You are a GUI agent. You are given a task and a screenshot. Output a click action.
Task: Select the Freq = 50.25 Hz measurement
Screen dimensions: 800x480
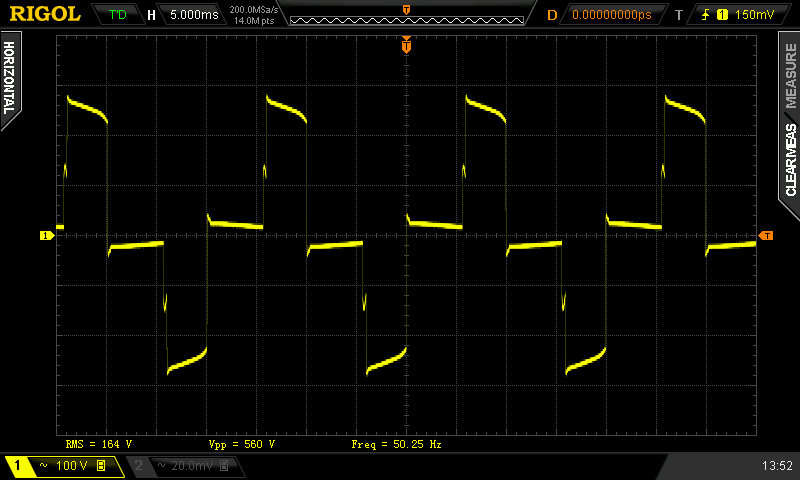(x=396, y=443)
